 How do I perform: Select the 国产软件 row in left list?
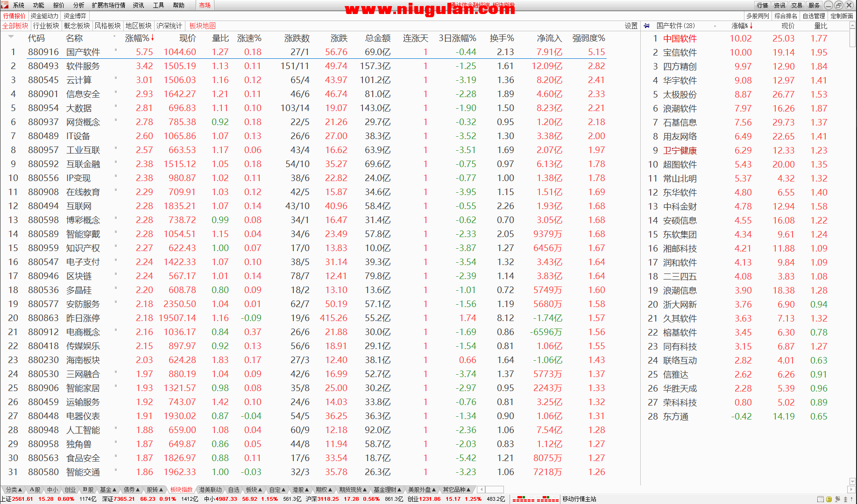tap(304, 52)
